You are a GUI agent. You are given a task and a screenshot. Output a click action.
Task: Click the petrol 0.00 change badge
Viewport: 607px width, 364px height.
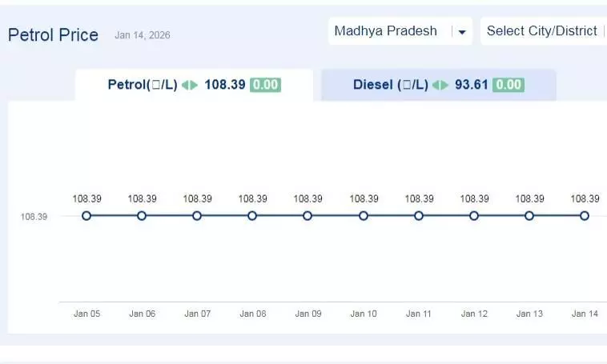coord(265,85)
